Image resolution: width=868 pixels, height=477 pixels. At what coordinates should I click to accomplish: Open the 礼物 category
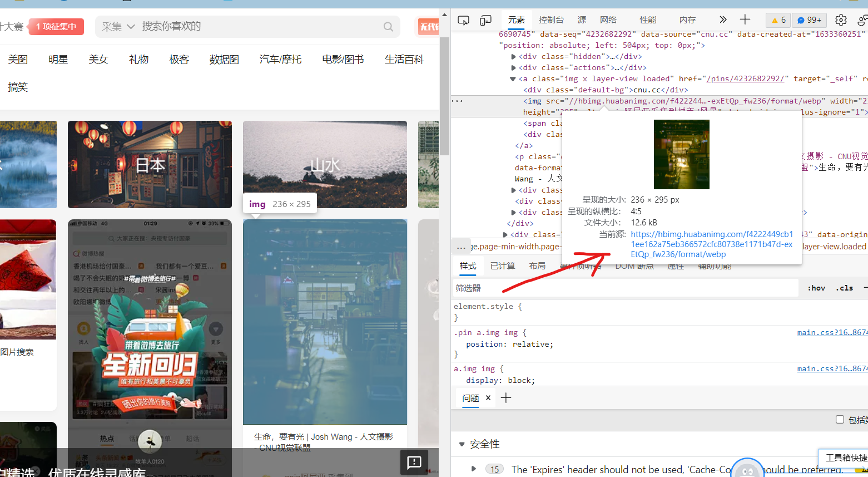pyautogui.click(x=138, y=59)
